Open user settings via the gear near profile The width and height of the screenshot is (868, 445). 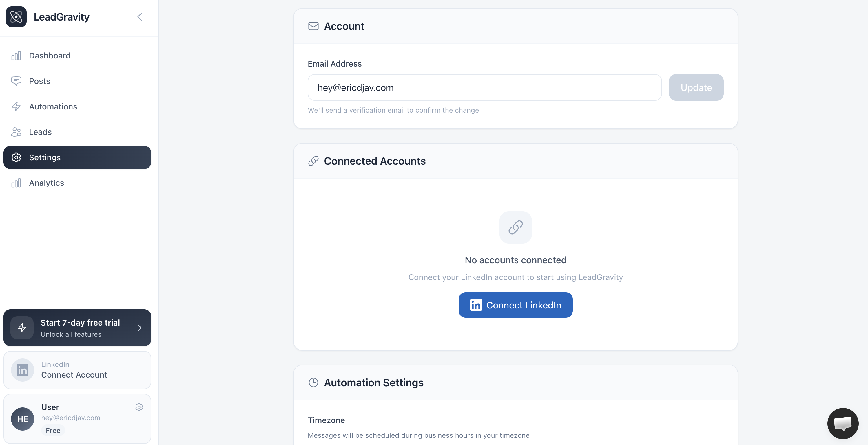pos(139,407)
